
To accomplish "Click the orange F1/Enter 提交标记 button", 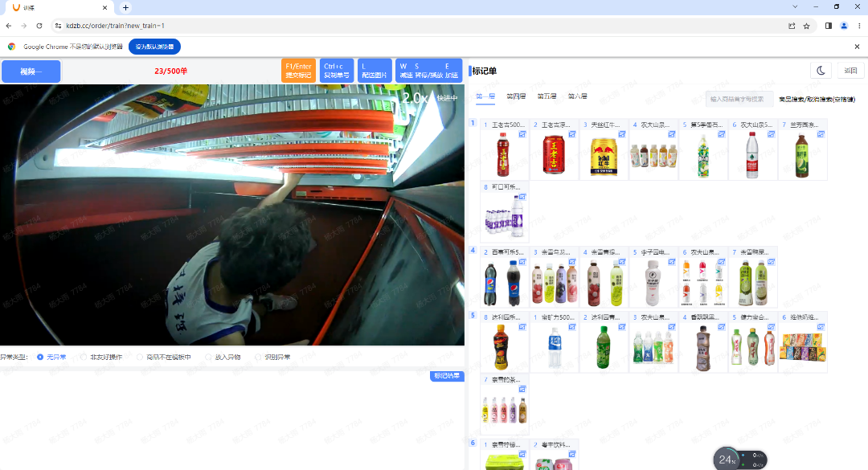I will click(x=298, y=71).
